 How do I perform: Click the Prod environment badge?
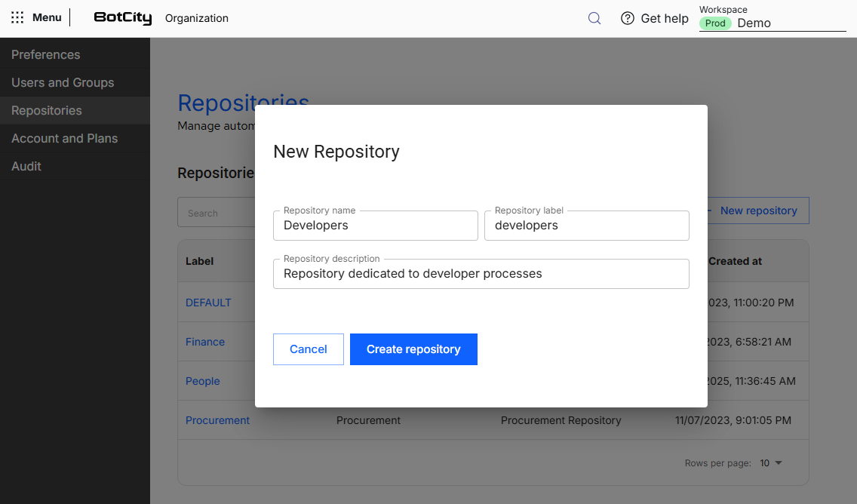(x=715, y=23)
